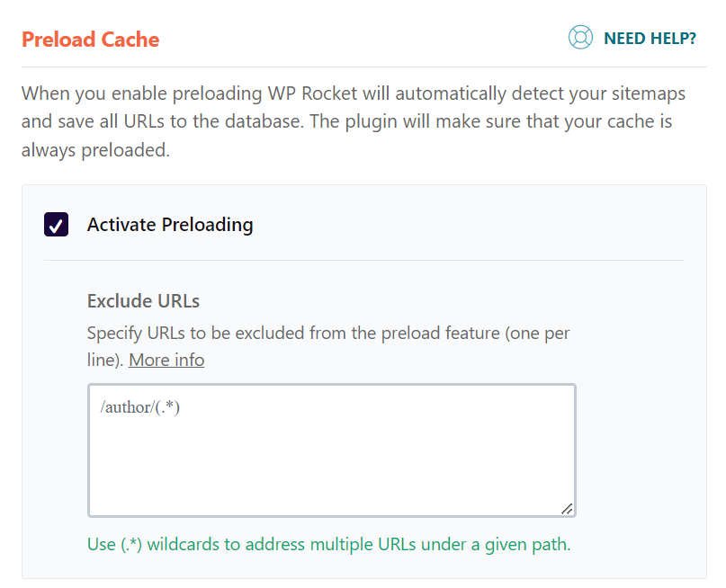
Task: Uncheck the Activate Preloading checkbox
Action: 57,224
